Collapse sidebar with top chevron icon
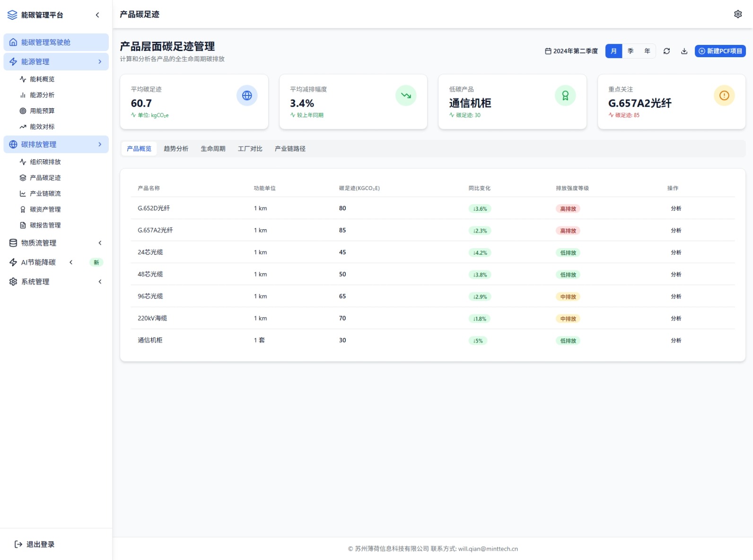 click(97, 15)
